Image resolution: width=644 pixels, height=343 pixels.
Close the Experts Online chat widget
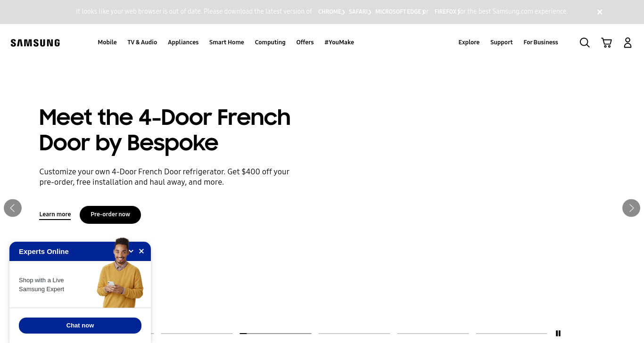coord(141,251)
